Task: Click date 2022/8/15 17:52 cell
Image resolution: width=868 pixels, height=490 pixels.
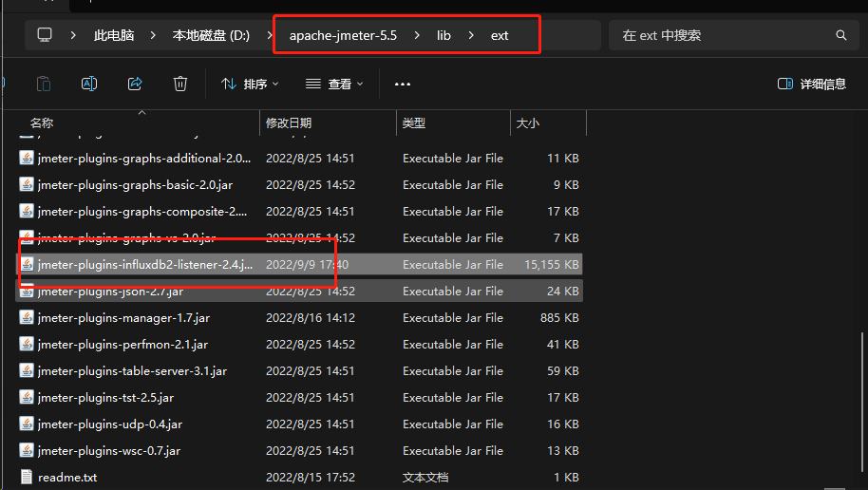Action: click(x=310, y=478)
